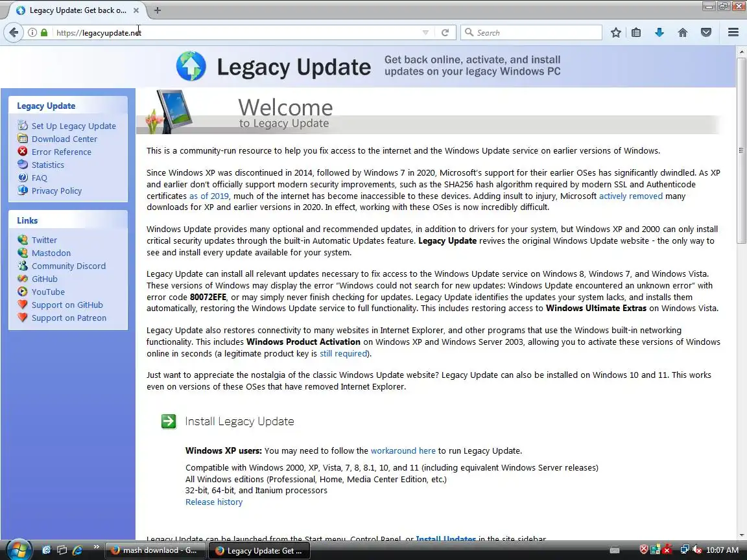Viewport: 747px width, 560px height.
Task: Open the FAQ link
Action: coord(39,178)
